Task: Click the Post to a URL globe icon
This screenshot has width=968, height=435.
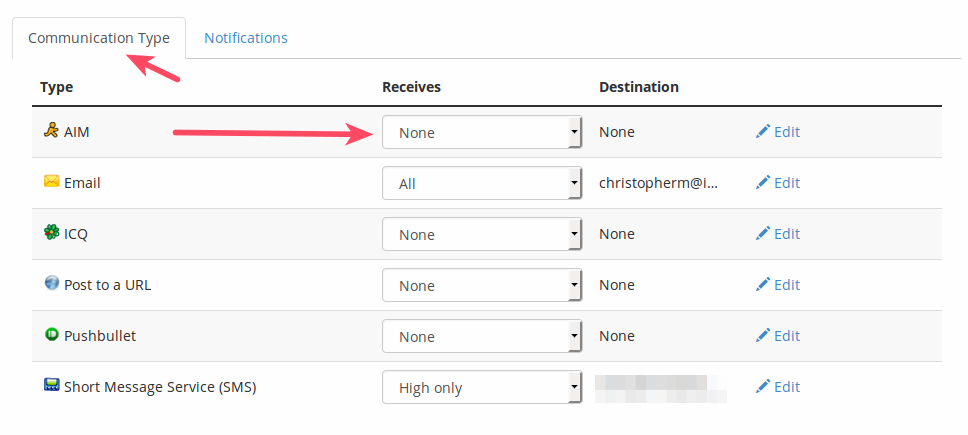Action: coord(52,284)
